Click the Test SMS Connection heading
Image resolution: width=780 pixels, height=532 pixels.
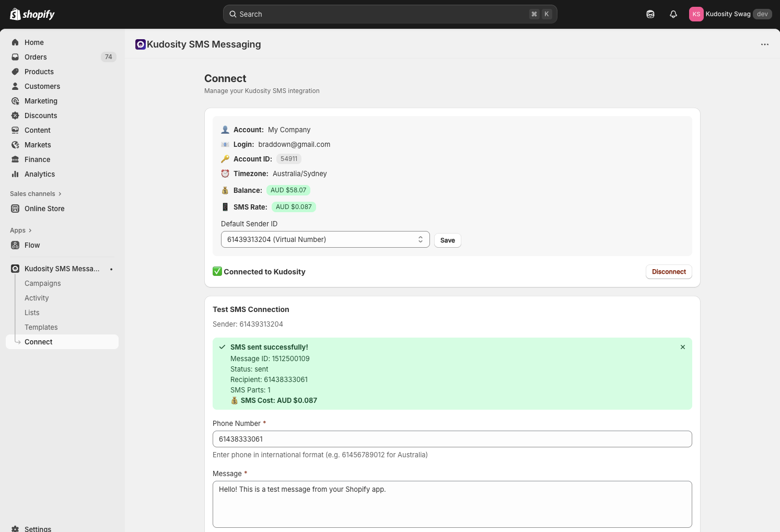(251, 309)
